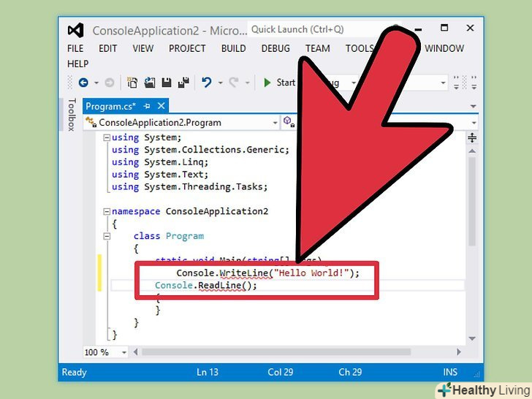Screen dimensions: 532x399
Task: Click the split editor handle icon
Action: tap(472, 137)
